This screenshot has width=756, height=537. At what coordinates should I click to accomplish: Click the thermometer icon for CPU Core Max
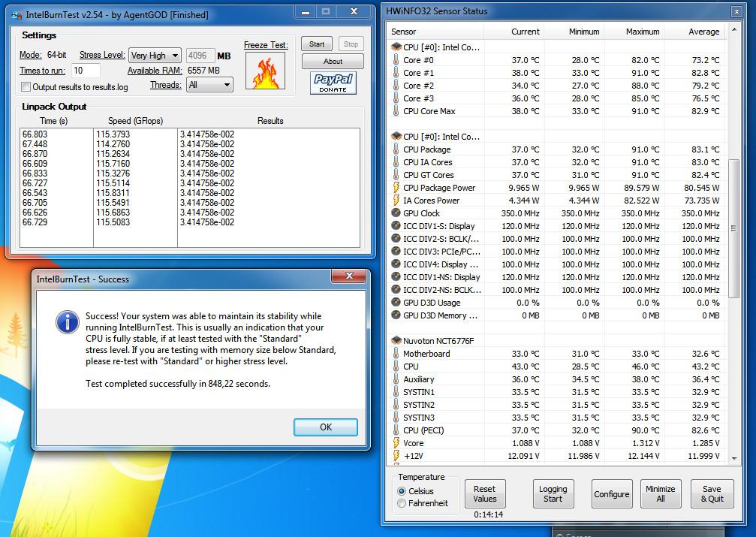pos(396,111)
